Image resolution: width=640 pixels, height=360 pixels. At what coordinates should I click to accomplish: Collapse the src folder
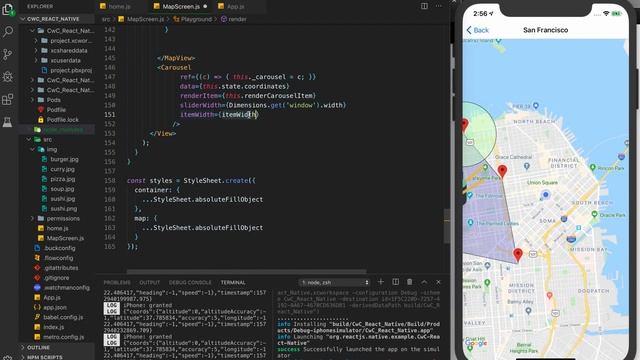[47, 139]
